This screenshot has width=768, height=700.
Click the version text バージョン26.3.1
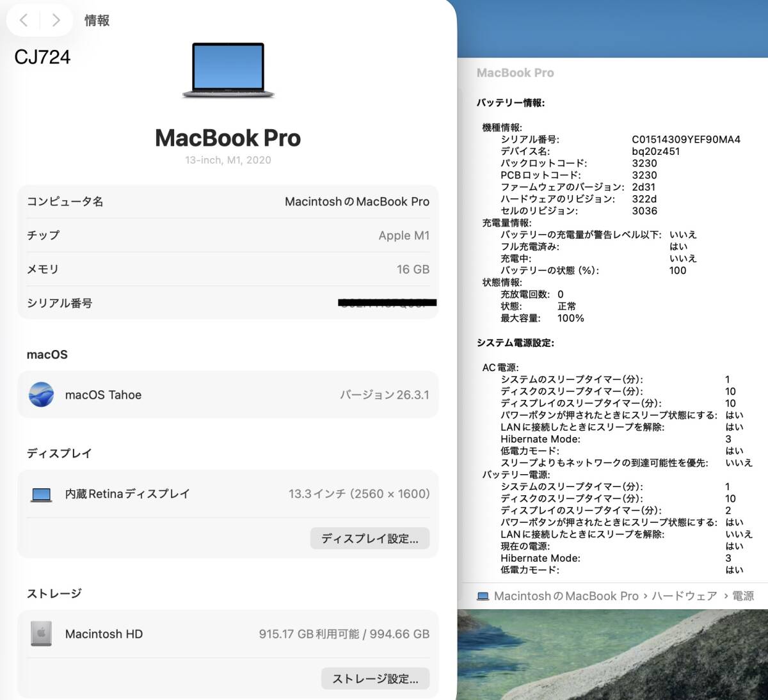tap(385, 395)
